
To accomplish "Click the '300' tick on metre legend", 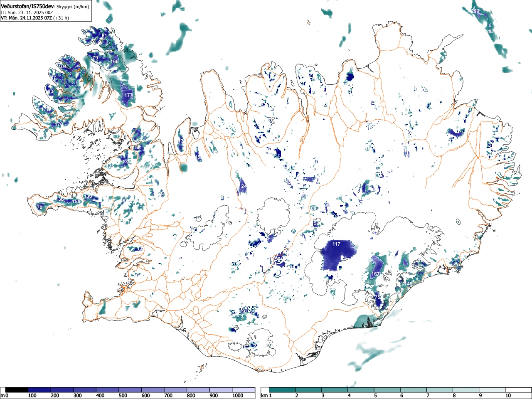I will pyautogui.click(x=78, y=396).
